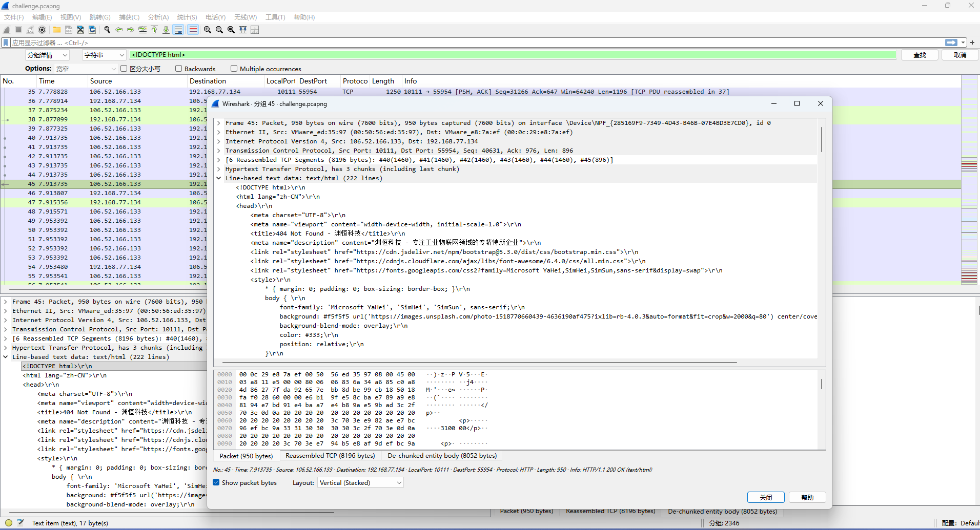Click the find packet magnifier icon
This screenshot has width=980, height=530.
[107, 30]
